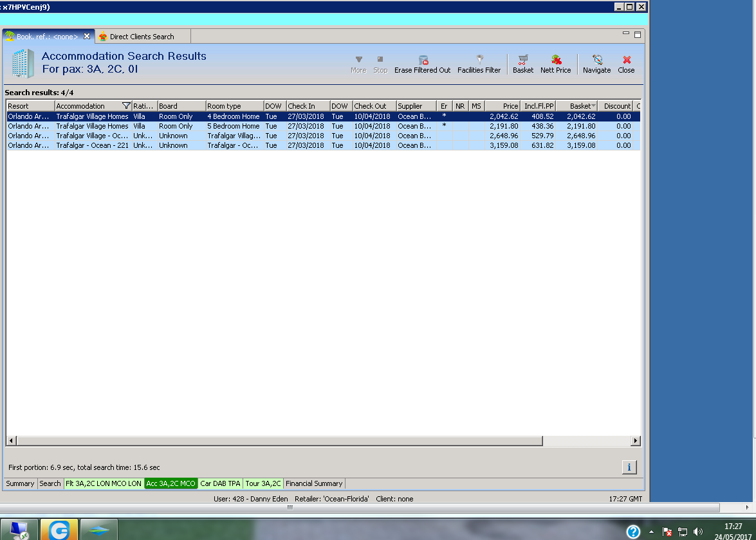
Task: Click the Action Center flag icon
Action: [667, 532]
